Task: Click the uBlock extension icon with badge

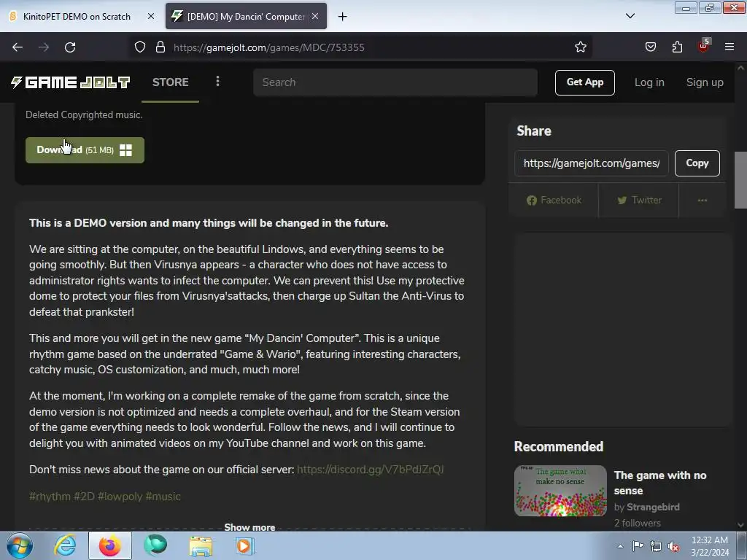Action: pos(703,46)
